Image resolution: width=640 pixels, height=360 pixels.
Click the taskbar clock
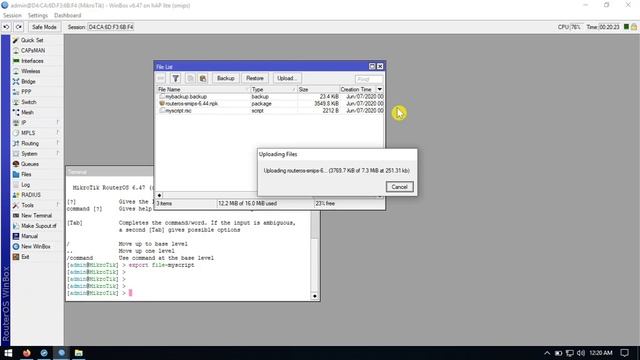(601, 353)
